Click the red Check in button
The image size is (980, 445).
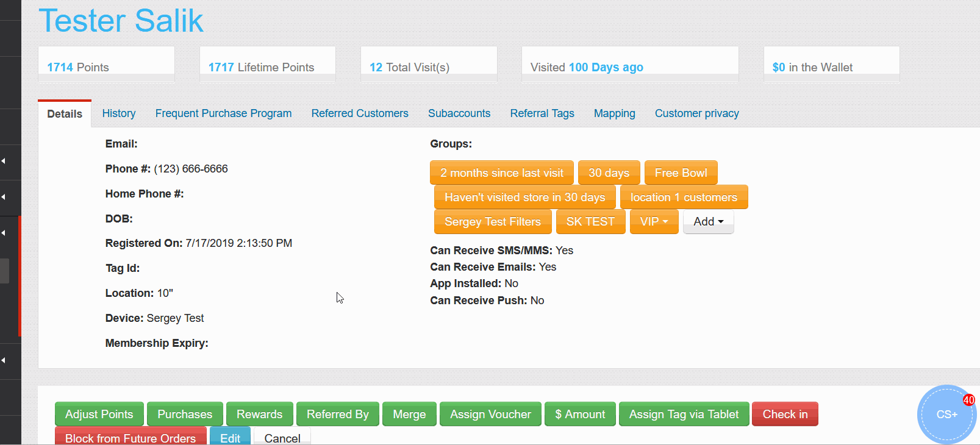[785, 415]
